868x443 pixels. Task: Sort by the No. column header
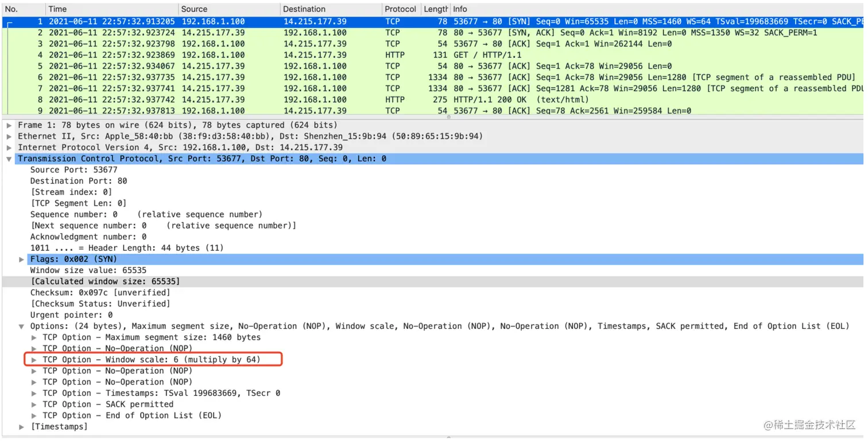click(x=23, y=9)
